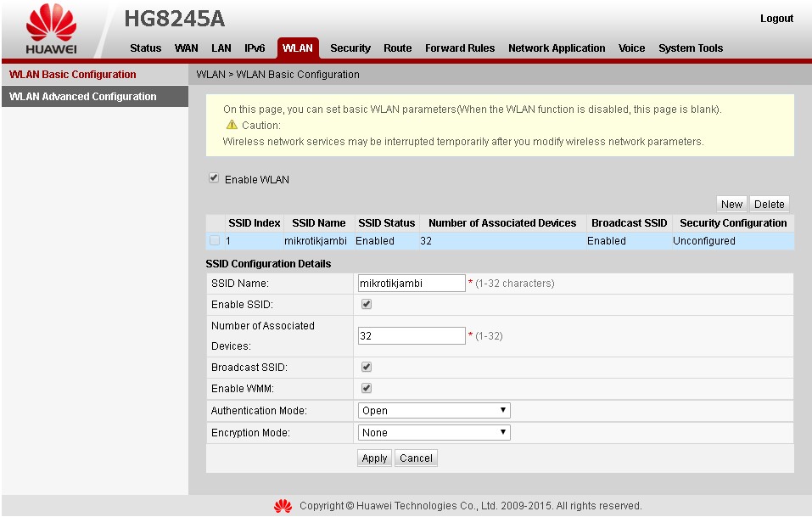Click the WLAN > WLAN Basic Configuration breadcrumb
The image size is (812, 517).
[x=277, y=75]
